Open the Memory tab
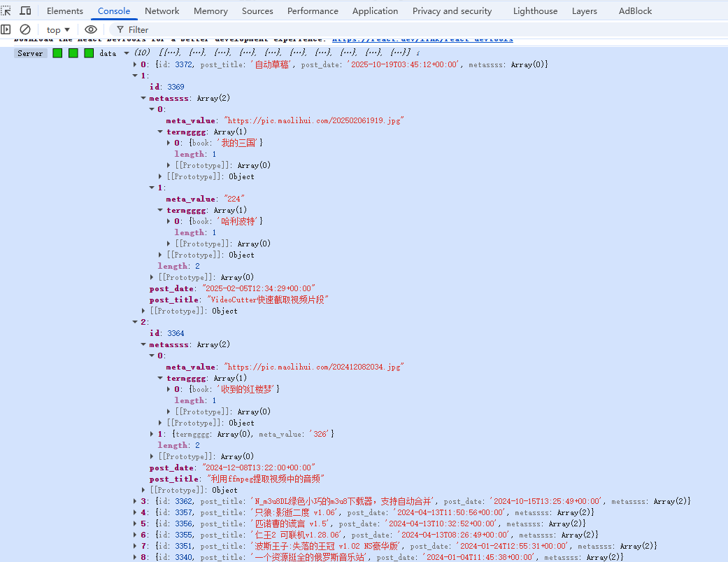The width and height of the screenshot is (728, 562). coord(210,10)
